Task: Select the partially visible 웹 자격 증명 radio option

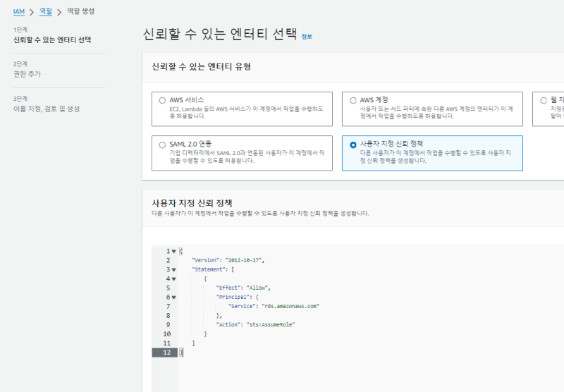Action: [543, 101]
